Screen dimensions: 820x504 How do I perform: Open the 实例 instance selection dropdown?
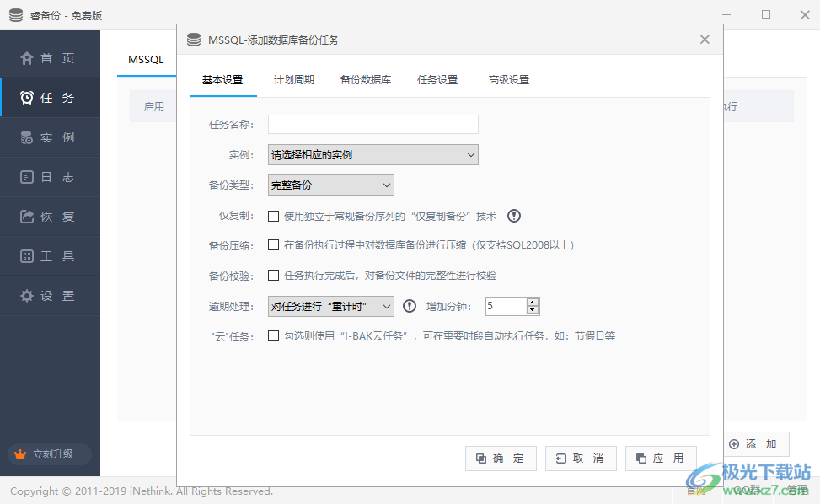point(372,155)
